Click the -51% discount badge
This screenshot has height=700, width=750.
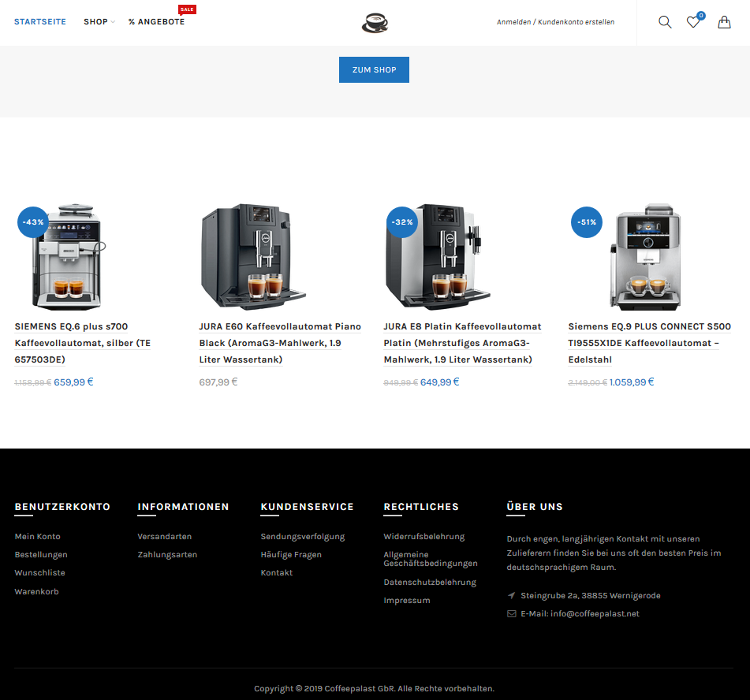pos(587,222)
